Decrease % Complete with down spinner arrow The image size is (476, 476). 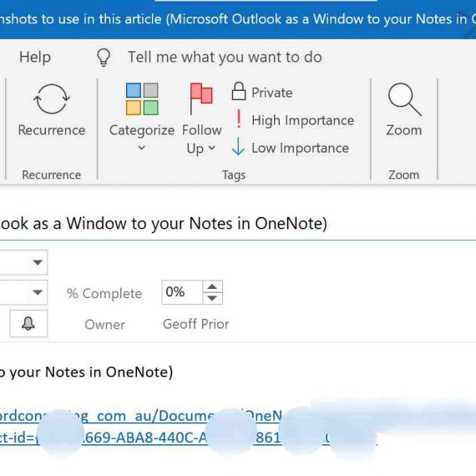pyautogui.click(x=212, y=298)
